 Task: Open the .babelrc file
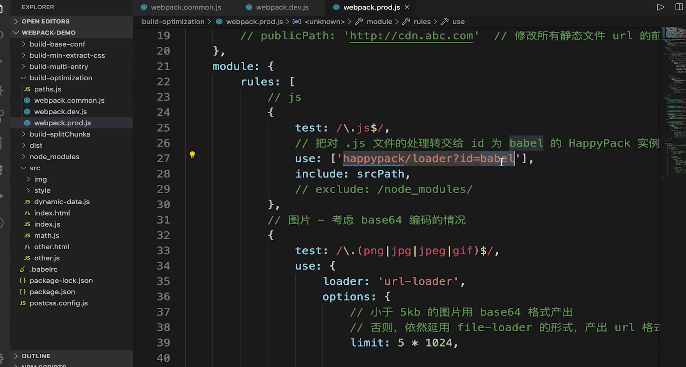pos(43,269)
